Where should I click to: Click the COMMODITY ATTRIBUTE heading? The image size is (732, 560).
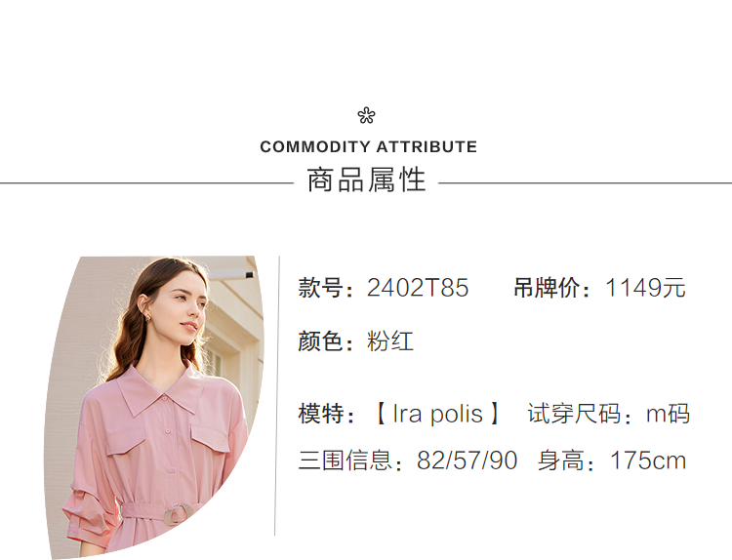368,147
